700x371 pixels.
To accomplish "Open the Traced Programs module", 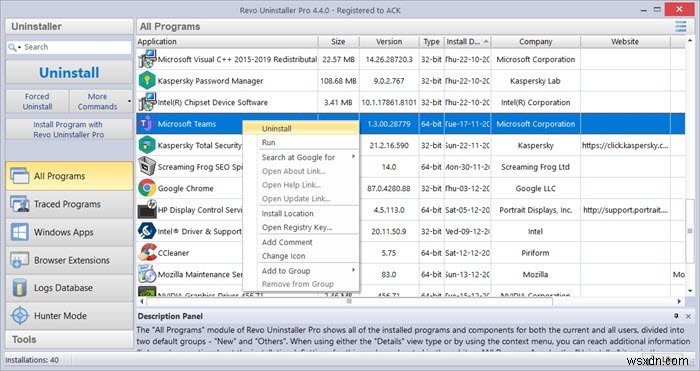I will (69, 204).
